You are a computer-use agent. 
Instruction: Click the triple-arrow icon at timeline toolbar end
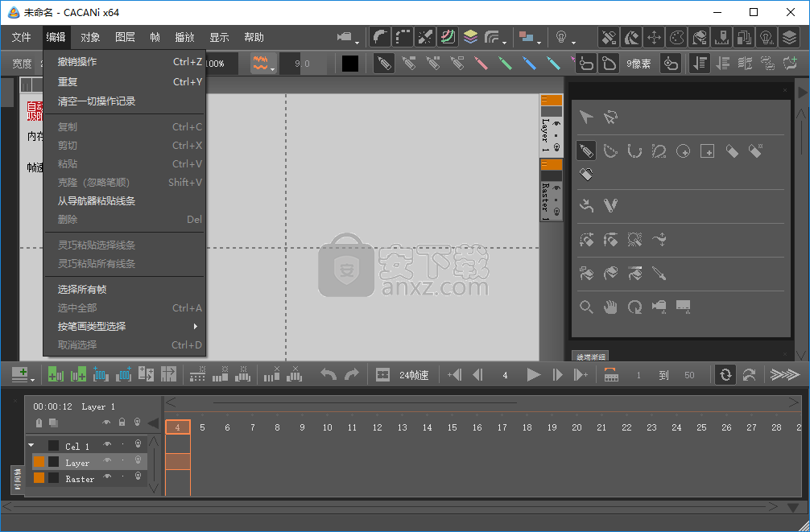click(x=785, y=374)
